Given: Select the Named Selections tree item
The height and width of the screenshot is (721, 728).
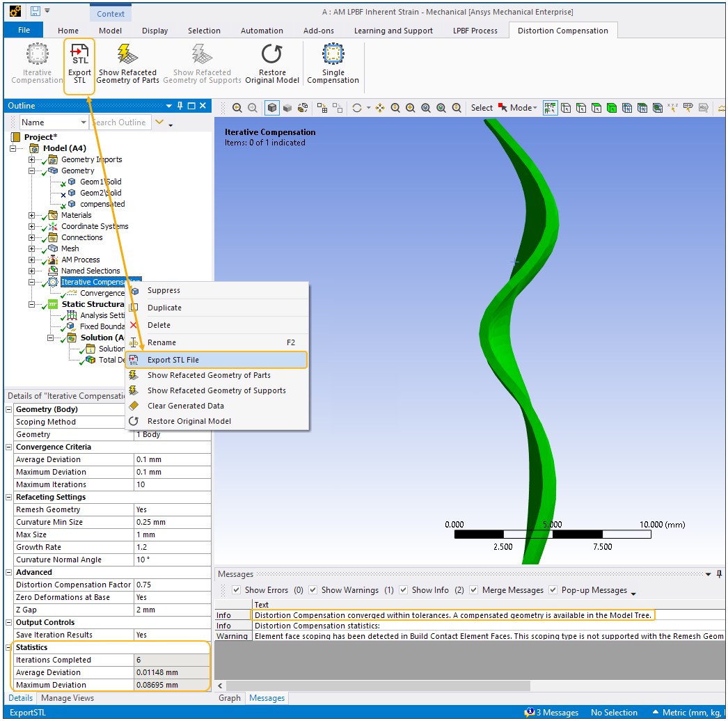Looking at the screenshot, I should (x=90, y=271).
